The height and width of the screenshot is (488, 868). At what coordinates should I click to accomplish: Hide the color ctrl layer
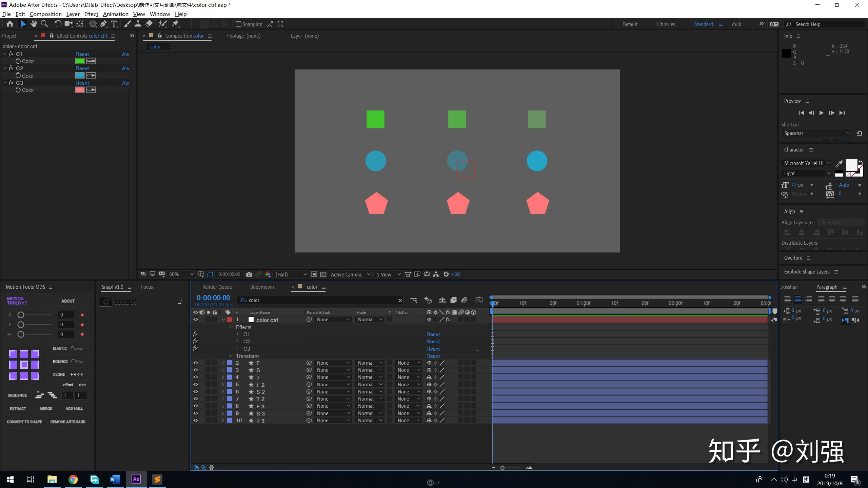tap(196, 320)
